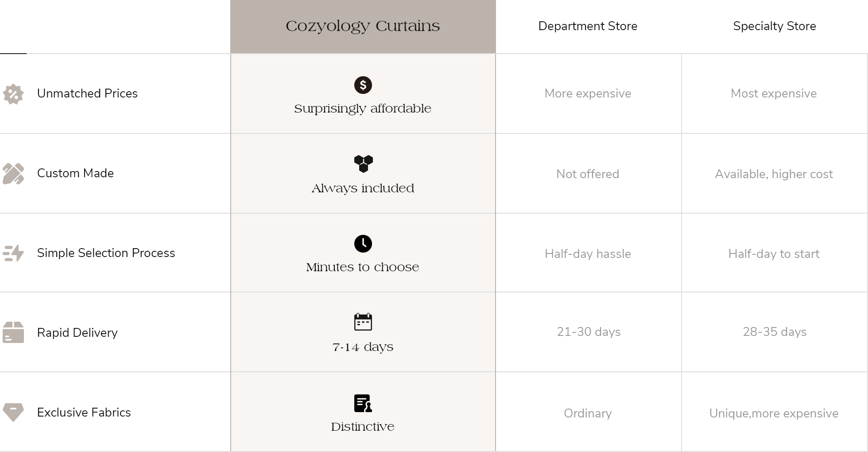Click the Available, higher cost cell
868x452 pixels.
(774, 174)
